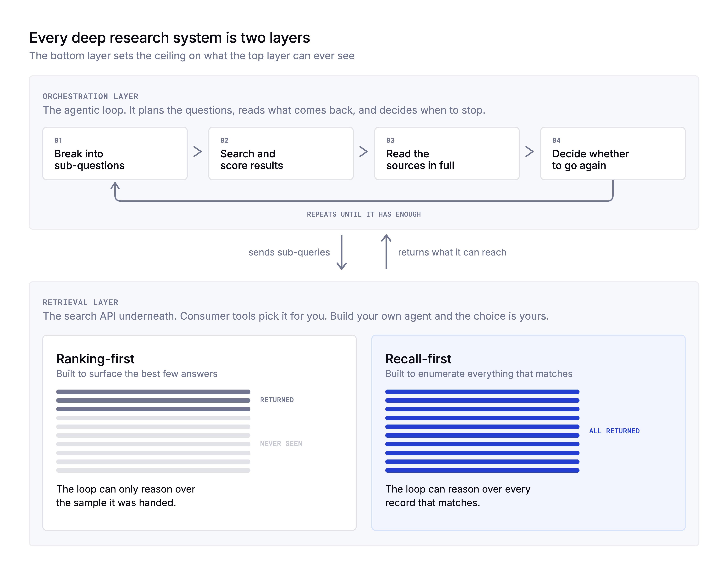Viewport: 728px width, 578px height.
Task: Click the chevron between steps 01 and 02
Action: [198, 151]
